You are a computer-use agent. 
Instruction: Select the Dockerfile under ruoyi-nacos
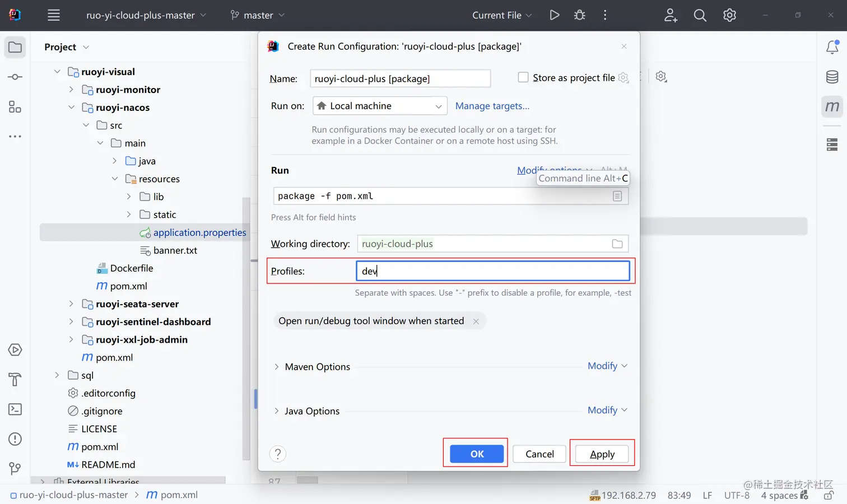tap(132, 268)
